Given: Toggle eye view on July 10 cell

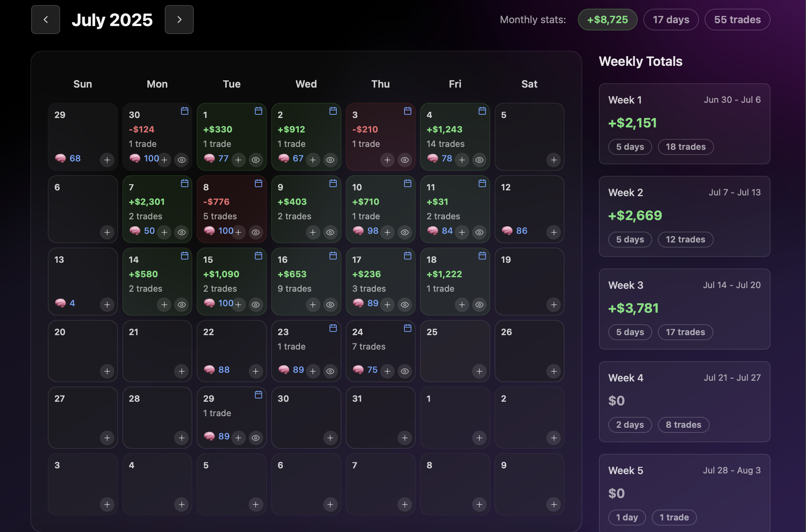Looking at the screenshot, I should coord(405,232).
